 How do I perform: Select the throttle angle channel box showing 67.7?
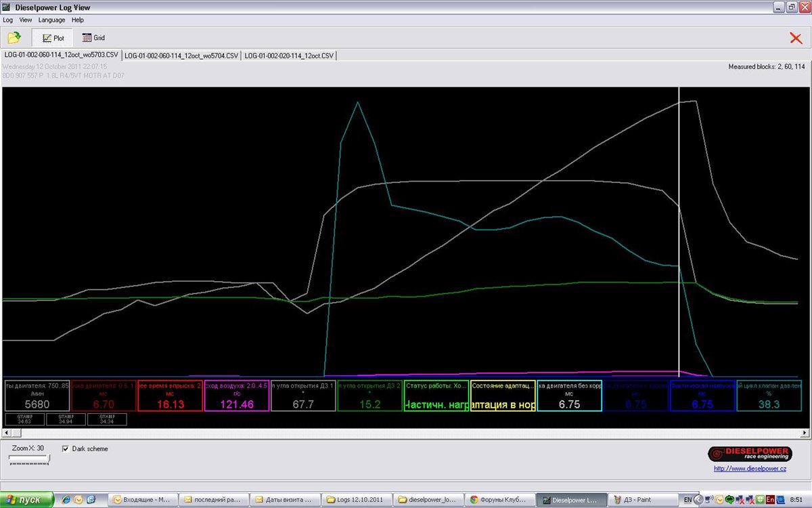coord(303,396)
